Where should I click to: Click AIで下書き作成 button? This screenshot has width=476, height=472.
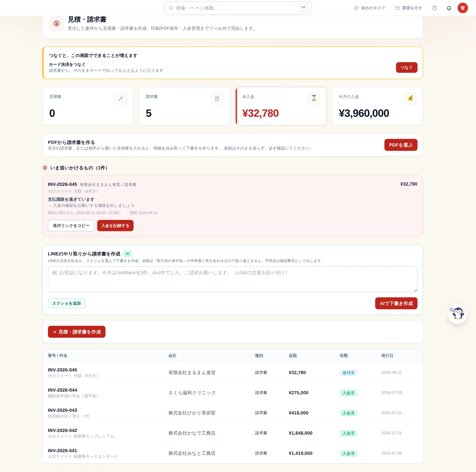pos(396,303)
